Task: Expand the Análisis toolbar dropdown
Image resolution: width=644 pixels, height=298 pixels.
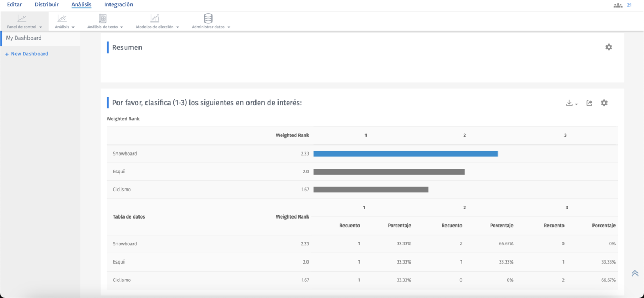Action: click(73, 27)
